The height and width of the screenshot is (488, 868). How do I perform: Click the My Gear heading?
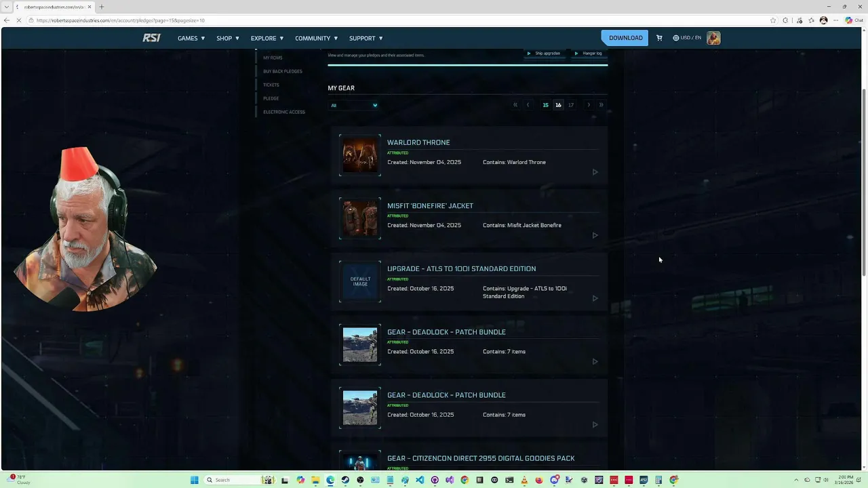(341, 88)
